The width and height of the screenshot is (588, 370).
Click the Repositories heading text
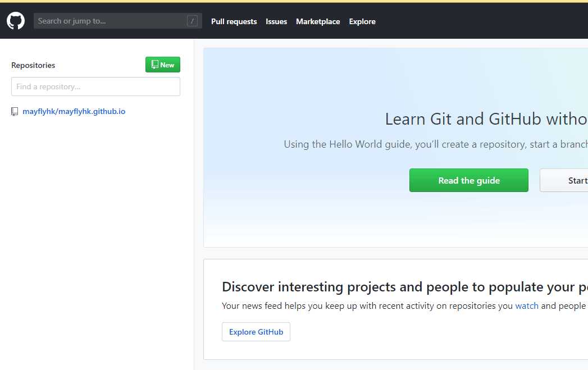pos(33,65)
